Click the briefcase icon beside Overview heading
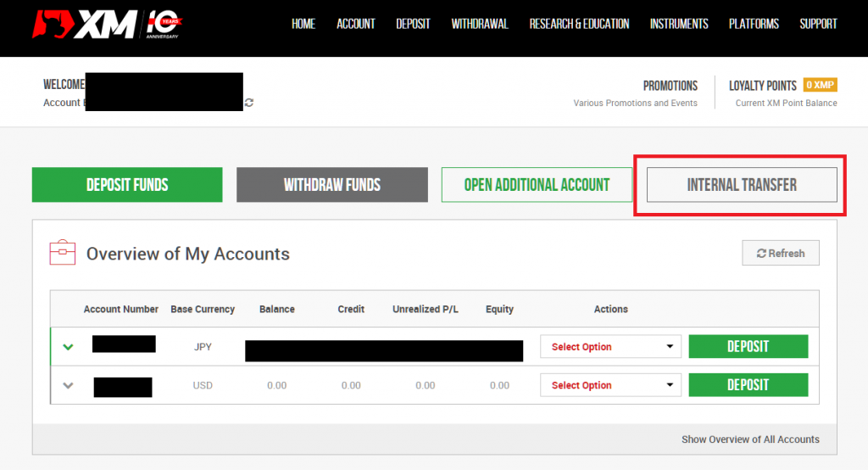Viewport: 868px width, 470px height. [63, 253]
